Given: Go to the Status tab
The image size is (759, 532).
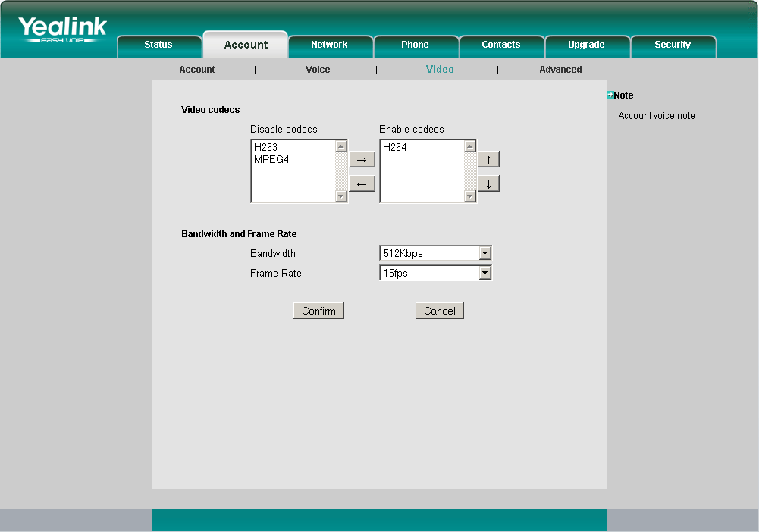Looking at the screenshot, I should click(x=158, y=45).
